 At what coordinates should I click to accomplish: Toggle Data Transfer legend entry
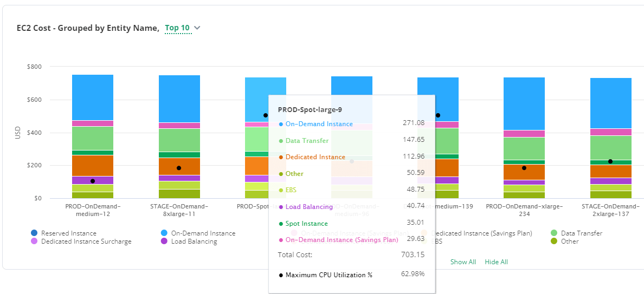click(x=576, y=233)
